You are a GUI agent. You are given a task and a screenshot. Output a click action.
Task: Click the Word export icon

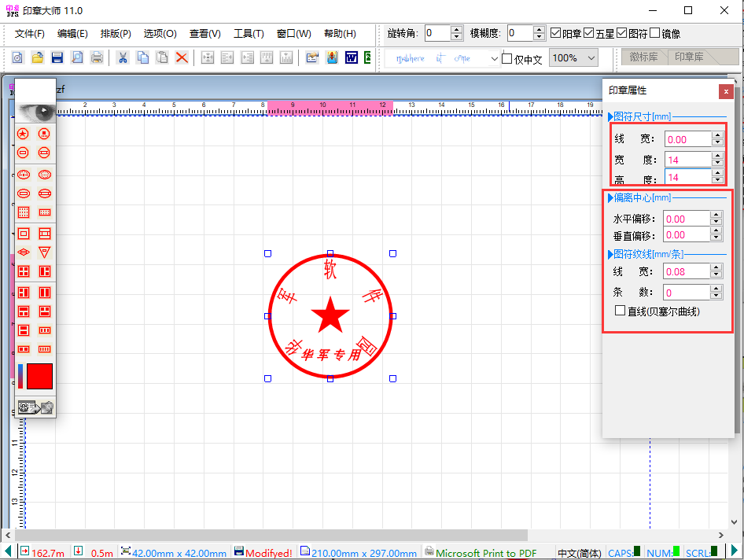pyautogui.click(x=351, y=57)
